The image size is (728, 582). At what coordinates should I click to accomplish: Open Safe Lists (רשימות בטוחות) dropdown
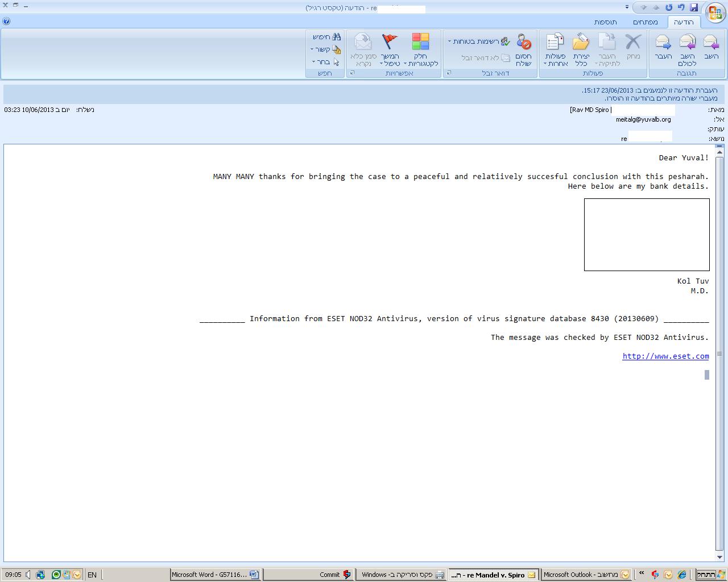(478, 41)
